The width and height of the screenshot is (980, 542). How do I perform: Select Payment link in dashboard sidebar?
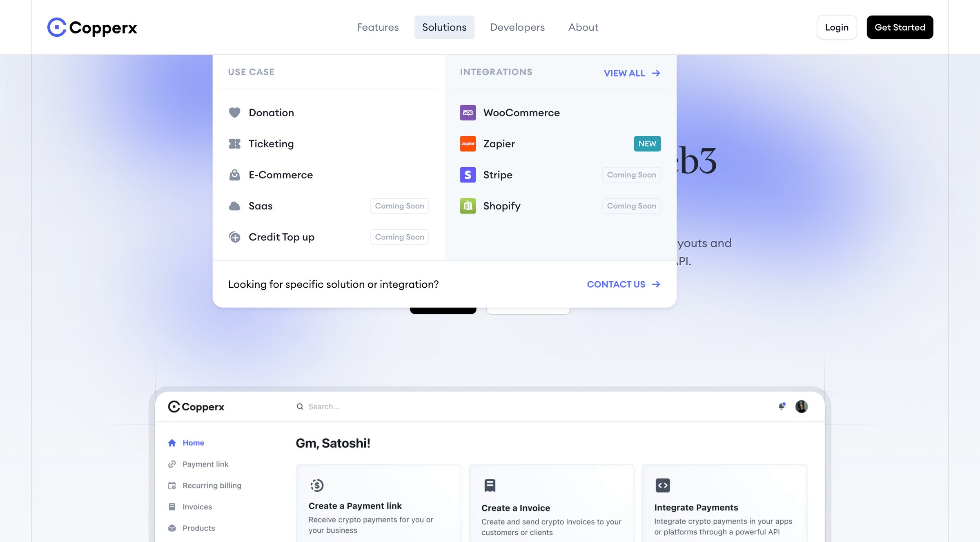pyautogui.click(x=205, y=464)
